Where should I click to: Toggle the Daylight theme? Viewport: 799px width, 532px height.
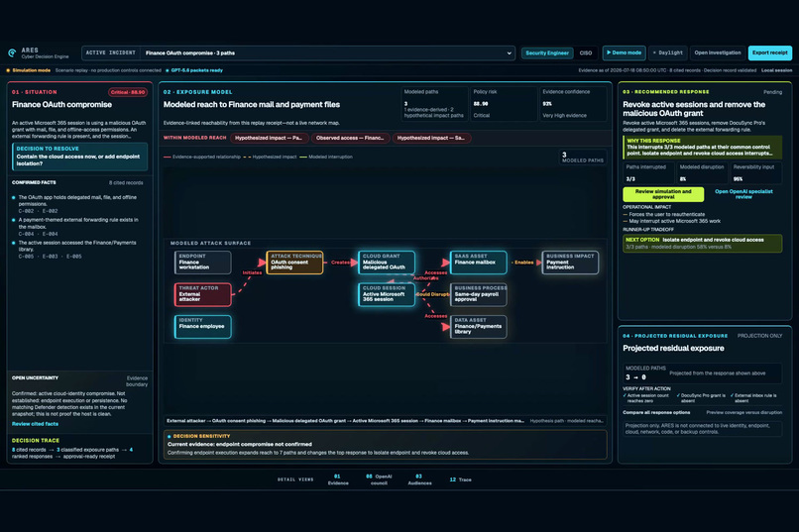(667, 53)
